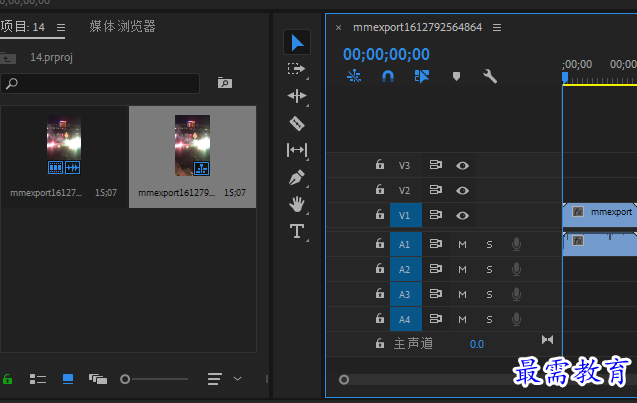Click the project search field

point(100,83)
